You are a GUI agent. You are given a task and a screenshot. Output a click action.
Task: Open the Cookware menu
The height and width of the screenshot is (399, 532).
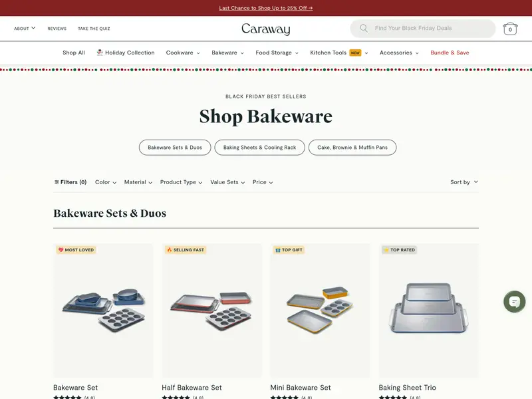pyautogui.click(x=183, y=53)
